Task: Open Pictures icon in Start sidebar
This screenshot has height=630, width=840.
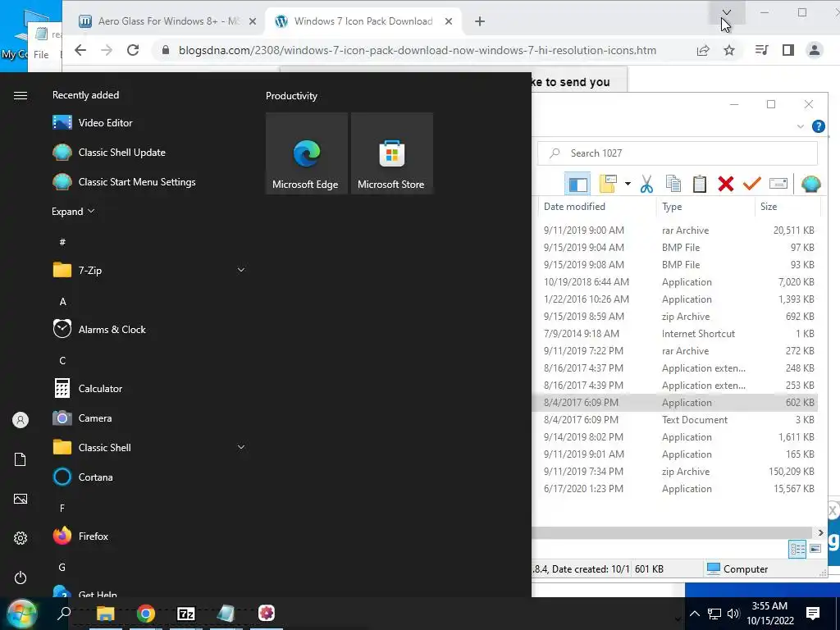Action: point(21,499)
